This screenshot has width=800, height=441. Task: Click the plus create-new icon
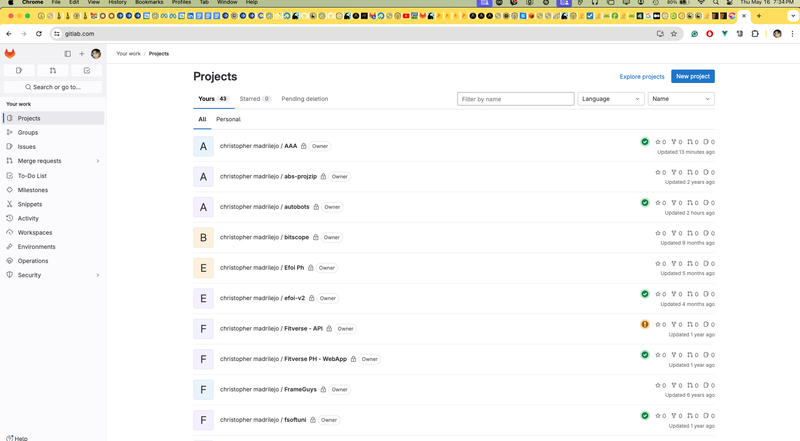pyautogui.click(x=82, y=54)
